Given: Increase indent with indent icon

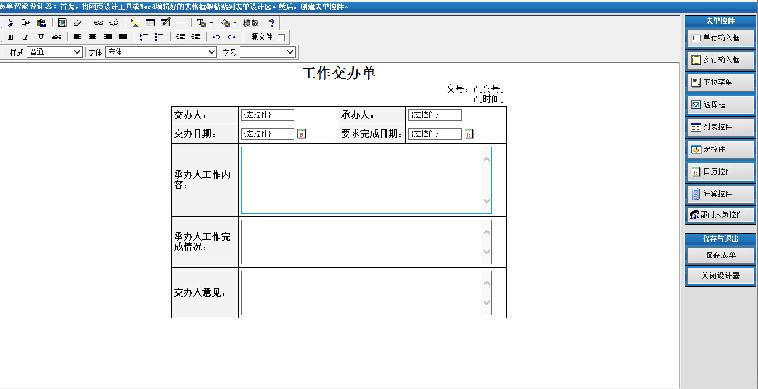Looking at the screenshot, I should [195, 37].
